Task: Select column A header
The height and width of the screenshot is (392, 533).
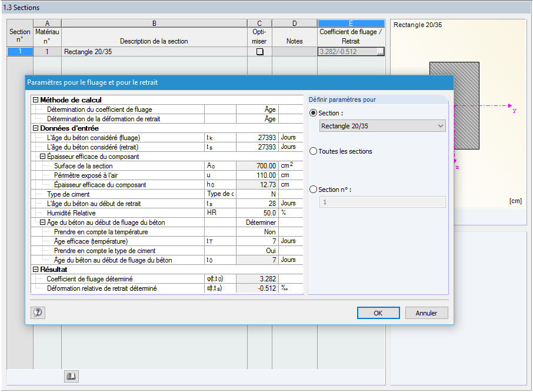Action: pyautogui.click(x=47, y=24)
